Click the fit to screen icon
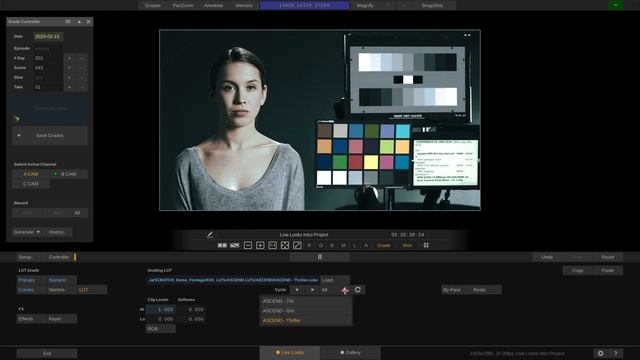Screen dimensions: 640x360 pyautogui.click(x=285, y=245)
